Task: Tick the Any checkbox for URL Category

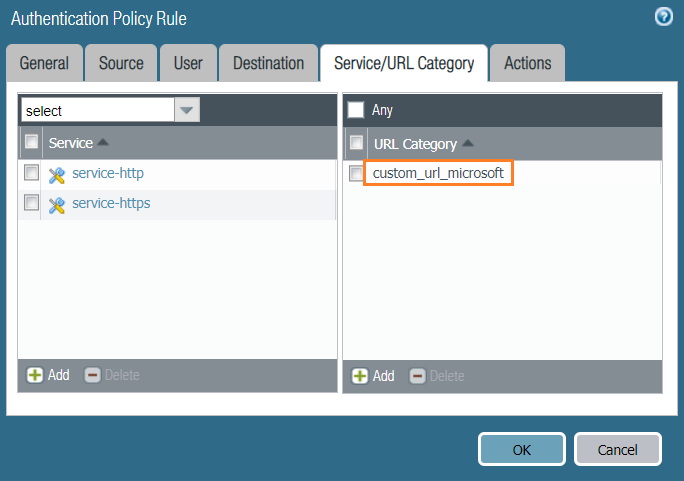Action: (x=356, y=110)
